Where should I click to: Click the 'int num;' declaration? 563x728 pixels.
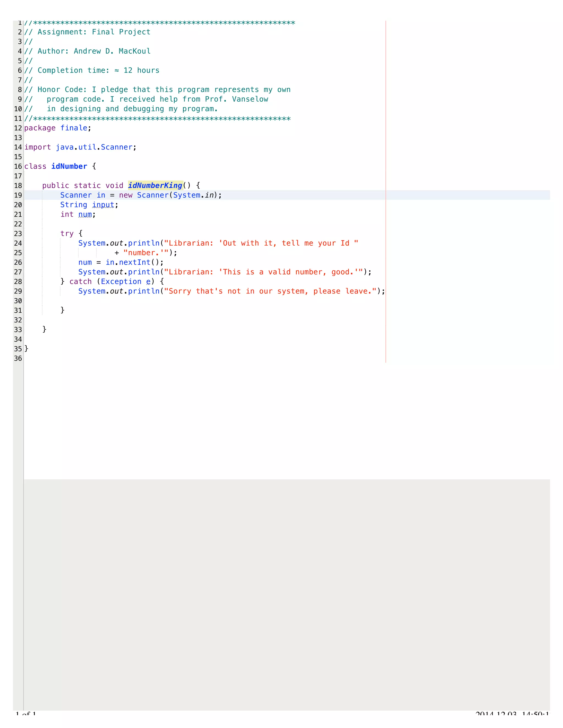(x=78, y=214)
